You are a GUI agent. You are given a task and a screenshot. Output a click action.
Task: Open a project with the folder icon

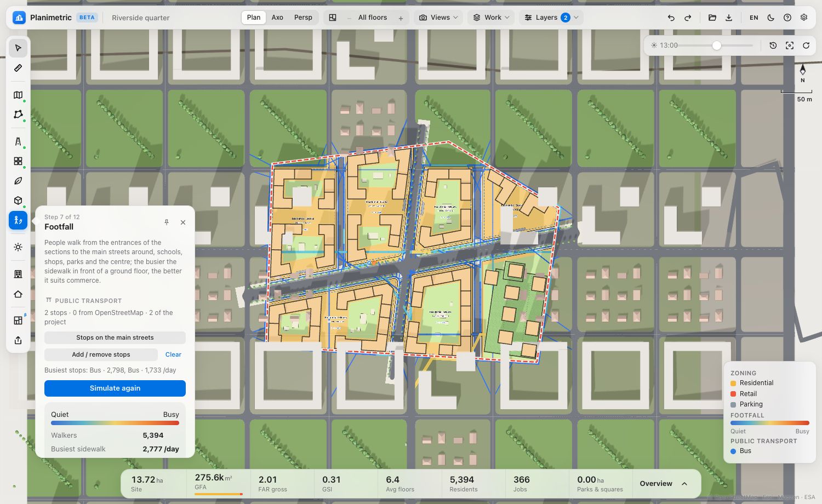point(712,18)
